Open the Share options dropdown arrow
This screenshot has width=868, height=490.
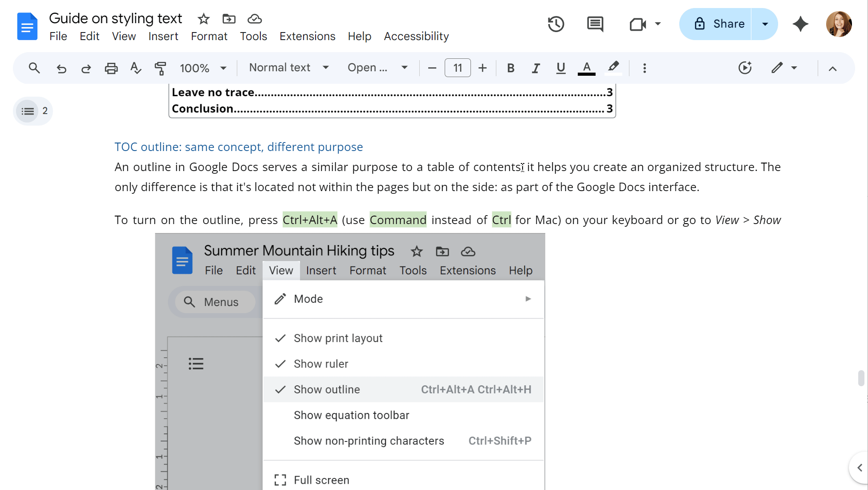(765, 24)
